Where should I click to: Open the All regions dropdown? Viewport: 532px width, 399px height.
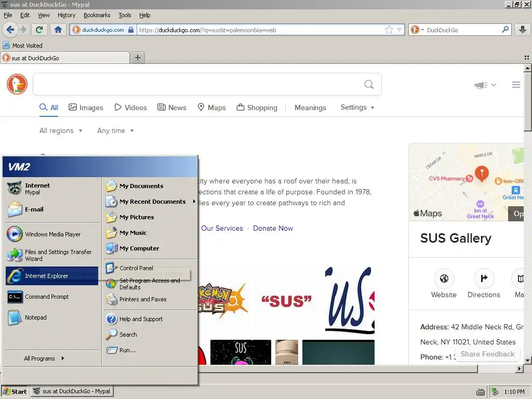coord(61,130)
